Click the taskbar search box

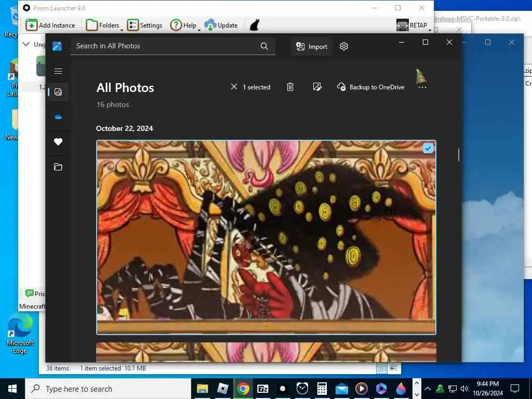108,389
